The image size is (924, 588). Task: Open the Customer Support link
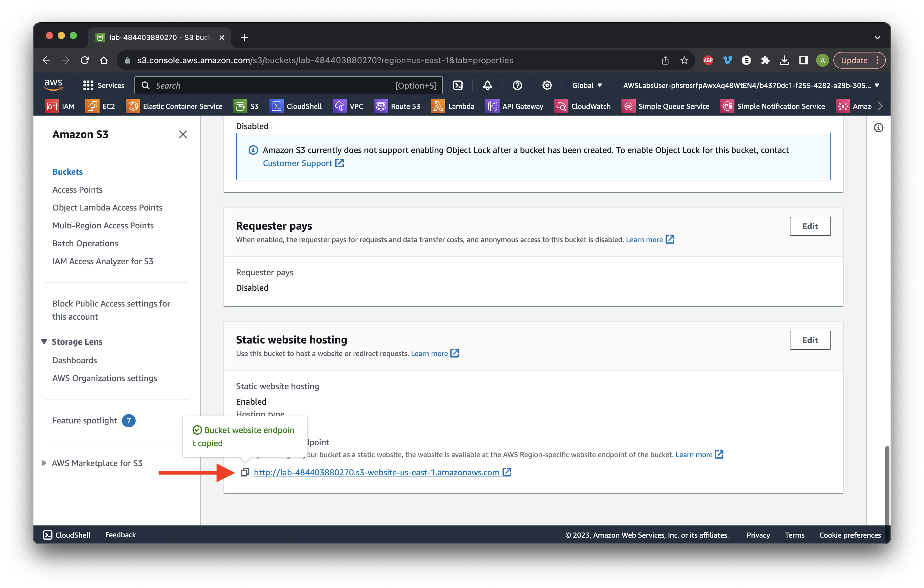(x=303, y=163)
